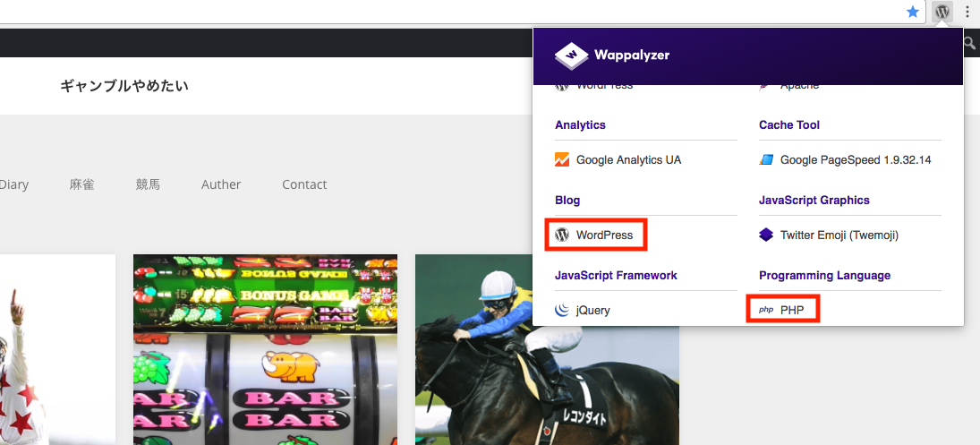Open the Cache Tool category heading

(x=789, y=125)
